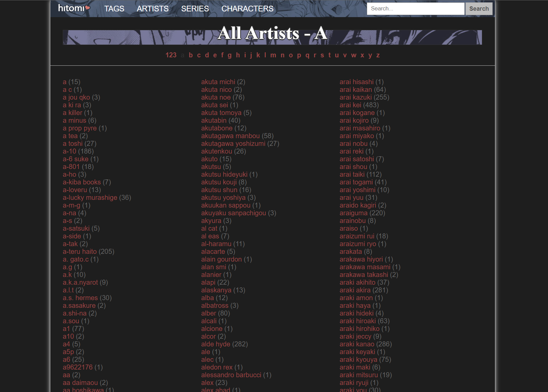Open artist link 'a-kiba books'
Screen dimensions: 548x392
click(82, 182)
